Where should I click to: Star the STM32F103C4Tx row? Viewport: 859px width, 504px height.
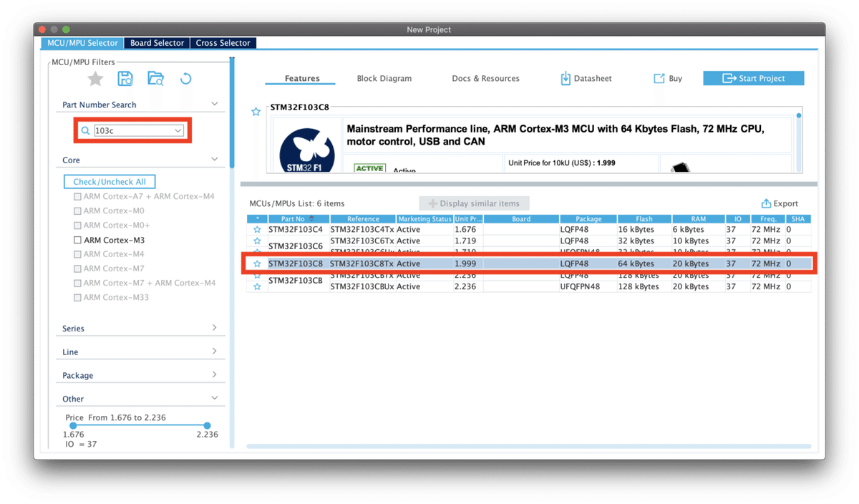(x=257, y=230)
